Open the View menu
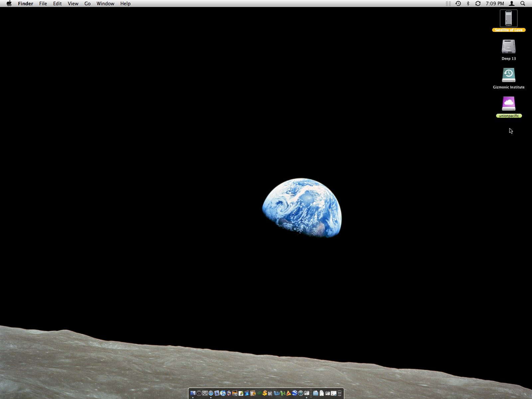 73,3
